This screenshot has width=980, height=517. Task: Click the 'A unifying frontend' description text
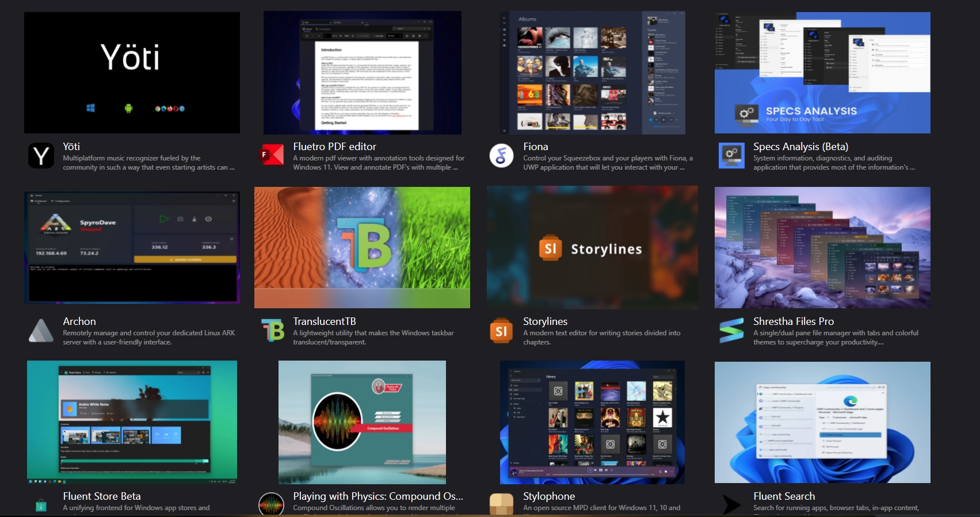tap(136, 508)
